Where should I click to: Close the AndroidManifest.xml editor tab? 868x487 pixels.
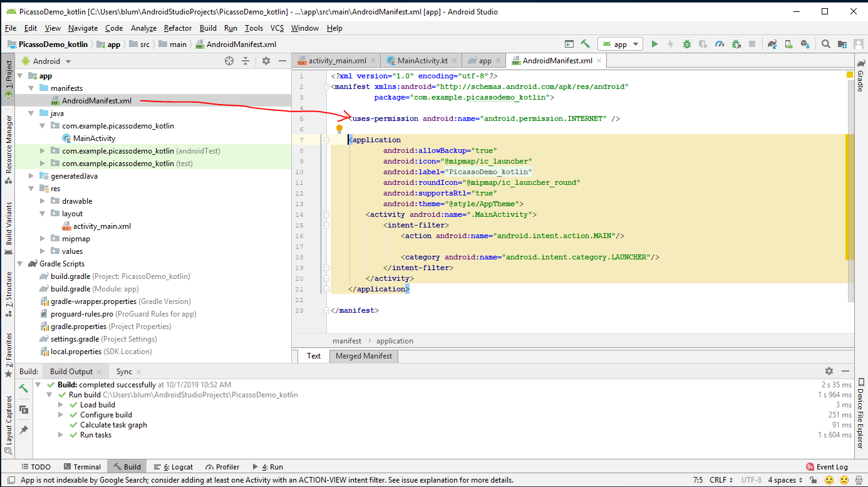[x=599, y=61]
